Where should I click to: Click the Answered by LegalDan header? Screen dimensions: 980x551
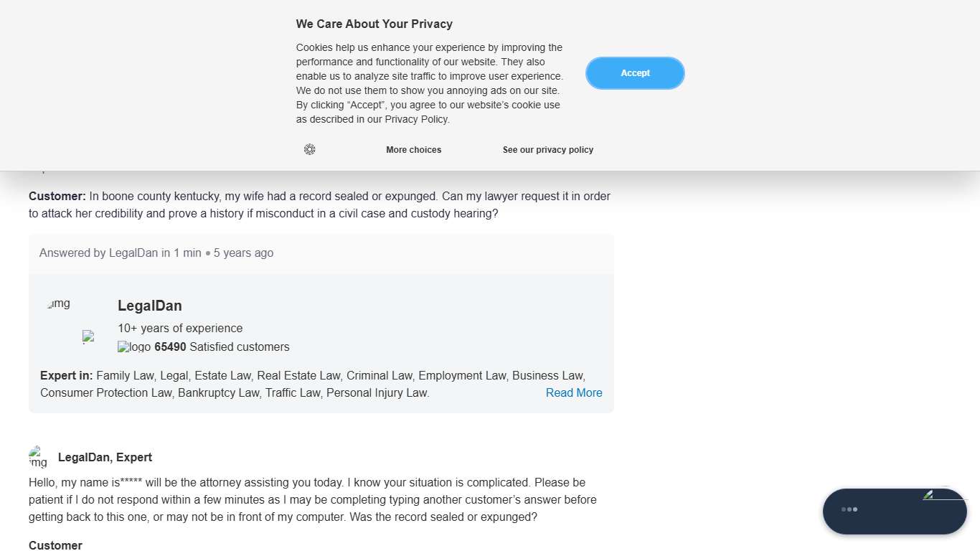(x=156, y=253)
